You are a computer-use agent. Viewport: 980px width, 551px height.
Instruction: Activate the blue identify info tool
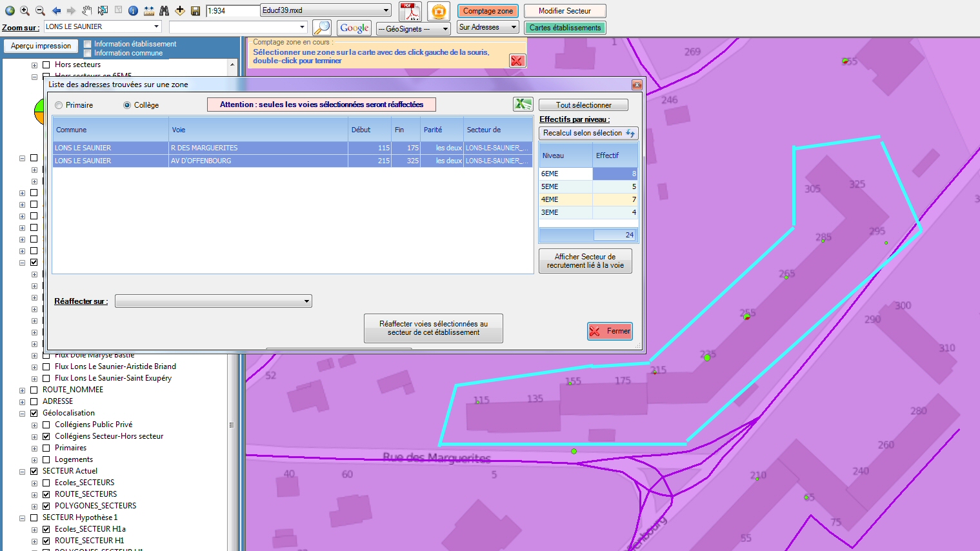133,10
